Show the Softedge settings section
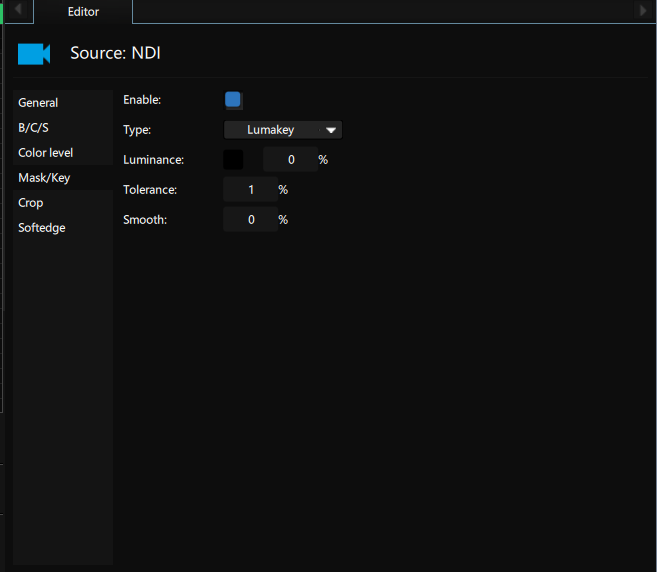Viewport: 657px width, 572px height. 42,228
